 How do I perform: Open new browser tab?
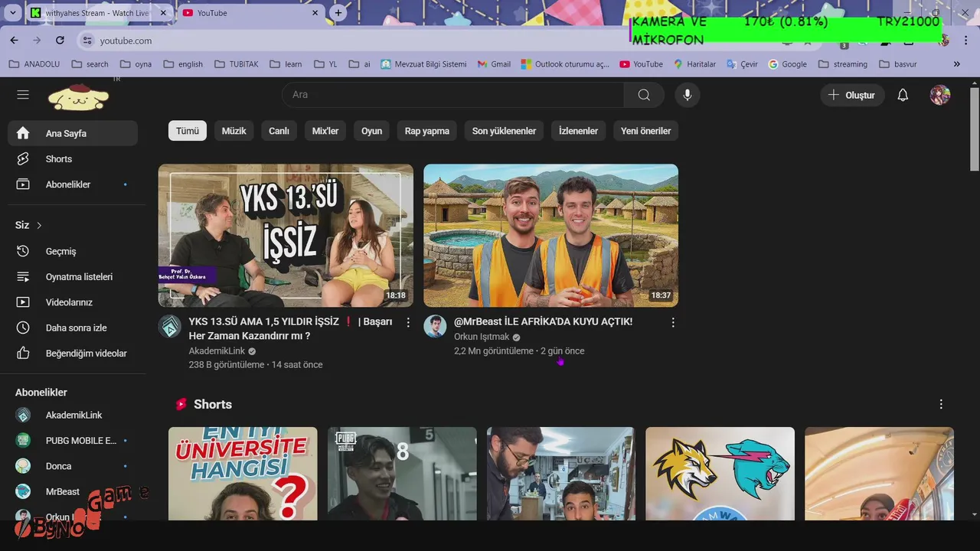tap(338, 13)
